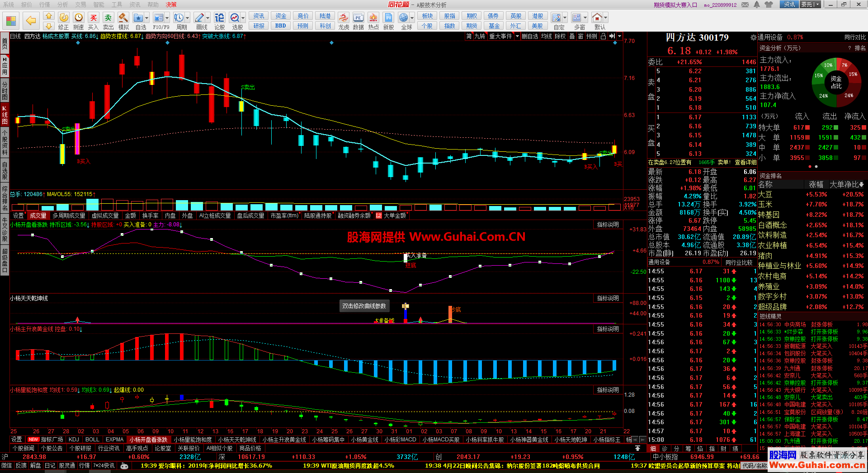The image size is (868, 473).
Task: Open the gear settings icon beside stock name
Action: pos(753,37)
